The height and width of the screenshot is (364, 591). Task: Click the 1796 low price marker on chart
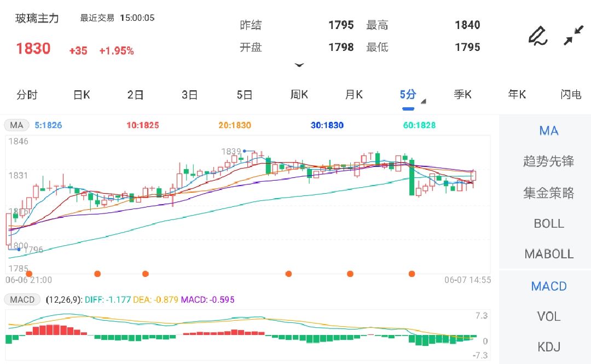[x=33, y=250]
